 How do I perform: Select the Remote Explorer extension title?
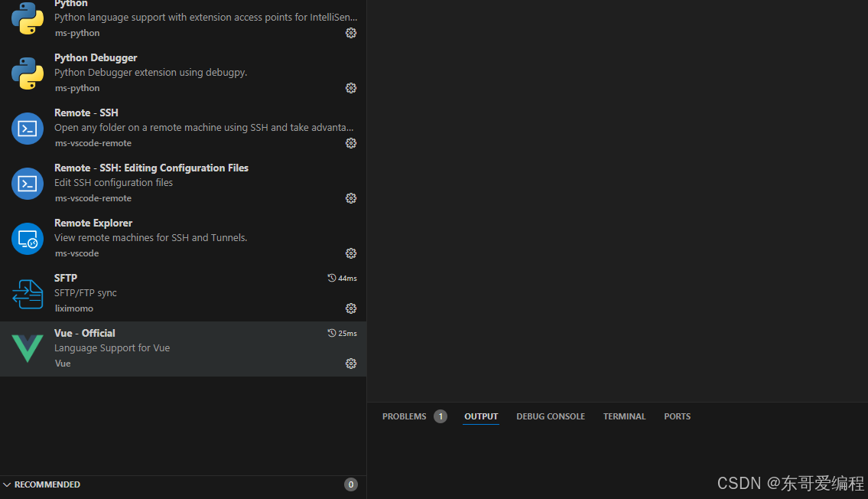point(93,223)
